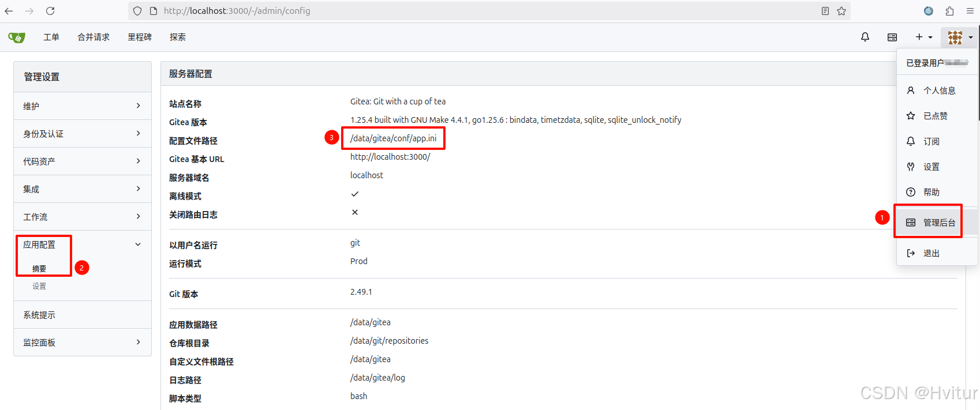Open the notifications bell in the navbar
Screen dimensions: 980x410
865,37
